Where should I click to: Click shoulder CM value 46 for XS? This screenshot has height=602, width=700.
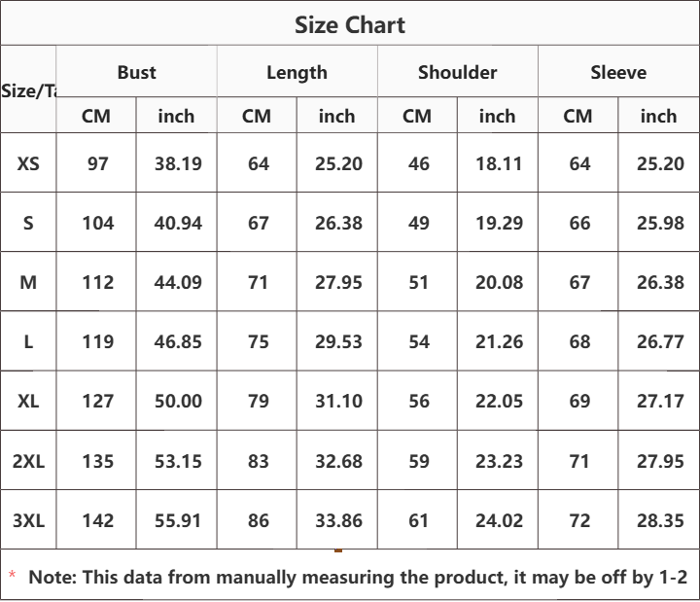pos(419,164)
